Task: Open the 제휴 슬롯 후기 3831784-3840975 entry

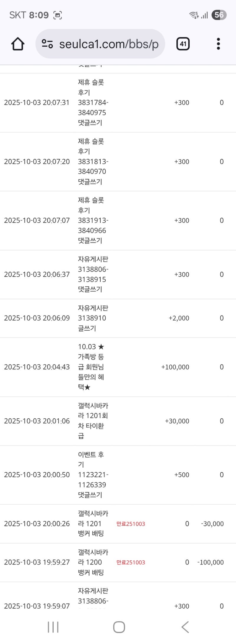Action: (93, 103)
